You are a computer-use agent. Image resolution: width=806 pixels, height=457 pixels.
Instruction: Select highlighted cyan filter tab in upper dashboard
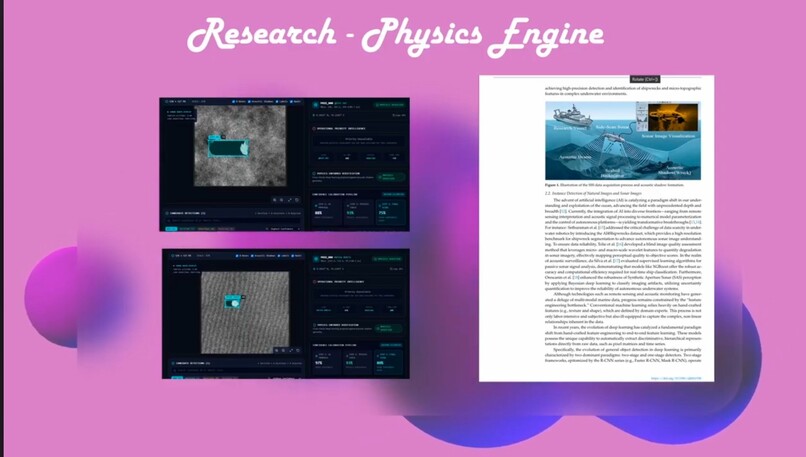(171, 229)
